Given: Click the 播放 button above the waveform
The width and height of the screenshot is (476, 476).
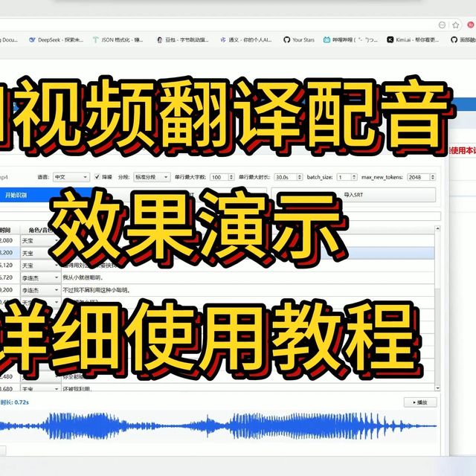Looking at the screenshot, I should pos(420,402).
